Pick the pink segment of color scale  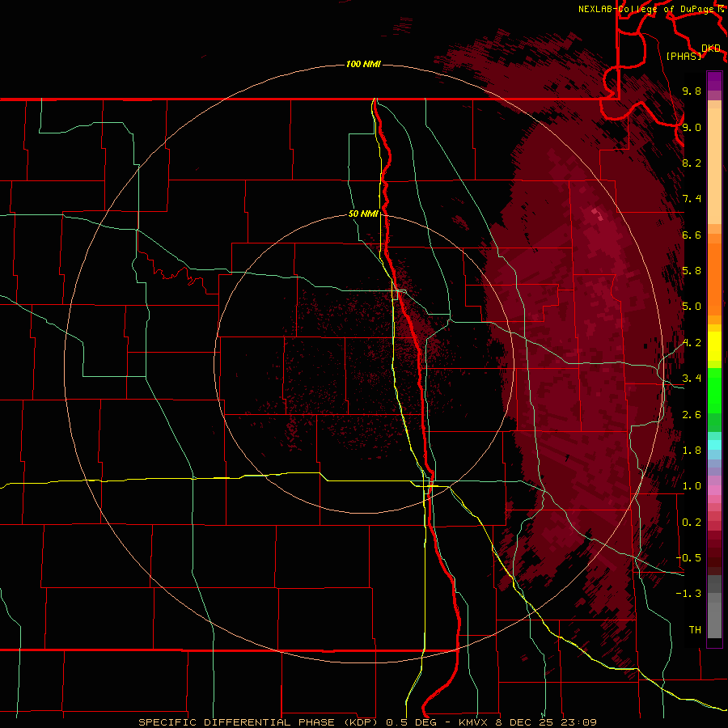point(714,490)
